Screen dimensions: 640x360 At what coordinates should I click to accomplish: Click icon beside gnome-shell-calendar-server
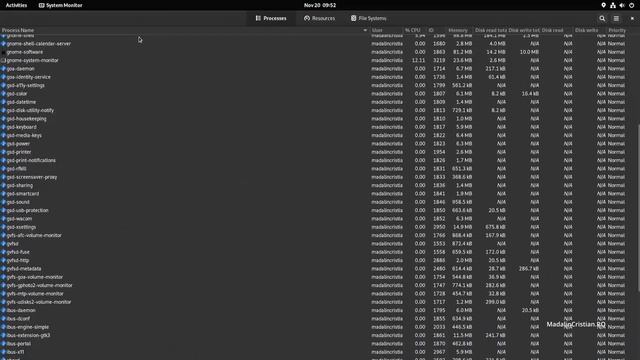(x=3, y=44)
